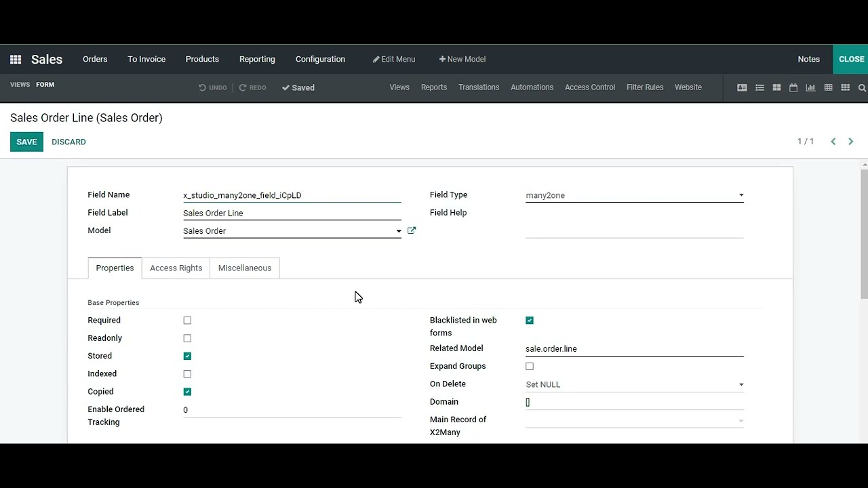
Task: Open the Access Control link
Action: click(x=590, y=87)
